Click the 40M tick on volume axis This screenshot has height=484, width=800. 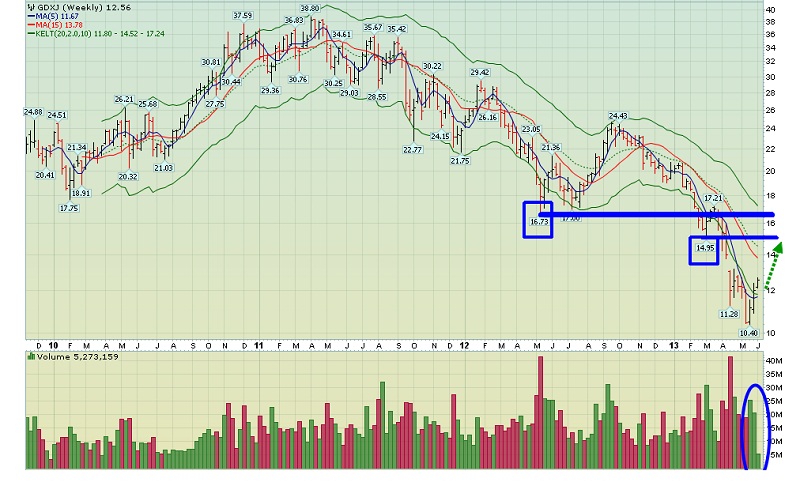click(774, 361)
